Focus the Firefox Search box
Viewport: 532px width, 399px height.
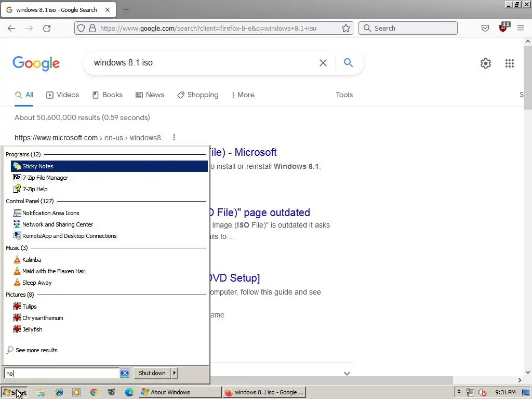408,28
